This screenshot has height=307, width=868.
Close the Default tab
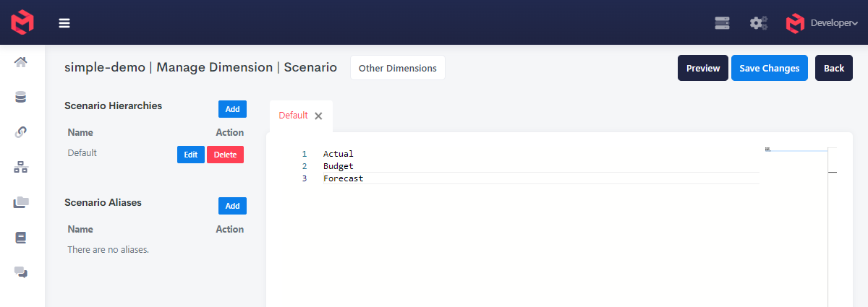[318, 116]
